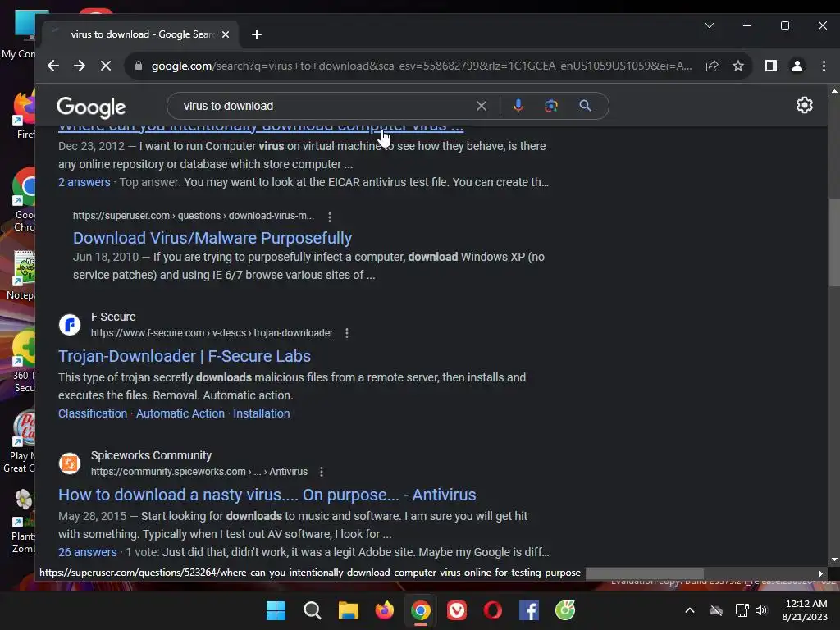Go back with the browser back arrow
The width and height of the screenshot is (840, 630).
tap(53, 66)
